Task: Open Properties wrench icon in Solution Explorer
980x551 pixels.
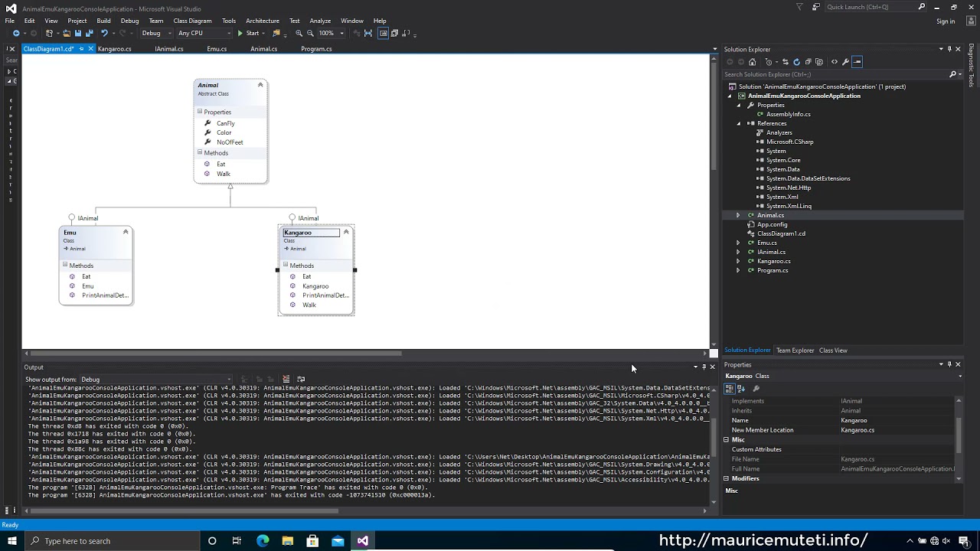Action: pos(845,62)
